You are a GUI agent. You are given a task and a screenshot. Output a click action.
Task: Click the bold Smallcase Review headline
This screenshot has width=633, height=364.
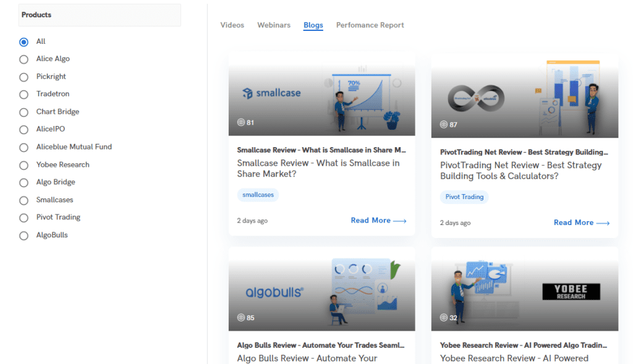click(x=321, y=150)
